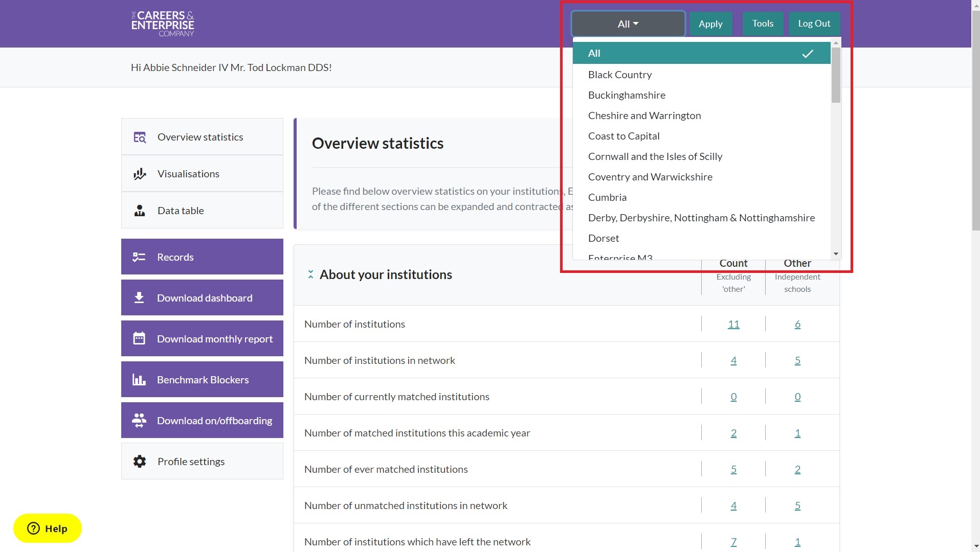Screen dimensions: 980x552
Task: Click count 5 for ever matched institutions
Action: (x=733, y=469)
